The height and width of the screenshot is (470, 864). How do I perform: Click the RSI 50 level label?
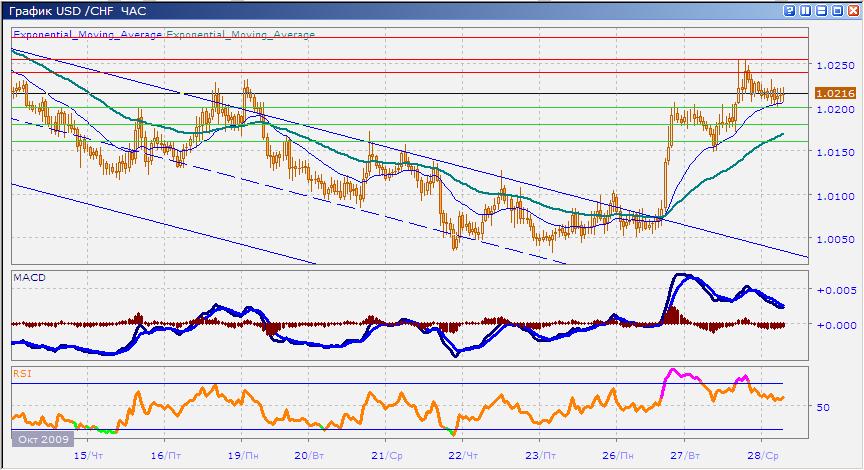click(x=823, y=407)
